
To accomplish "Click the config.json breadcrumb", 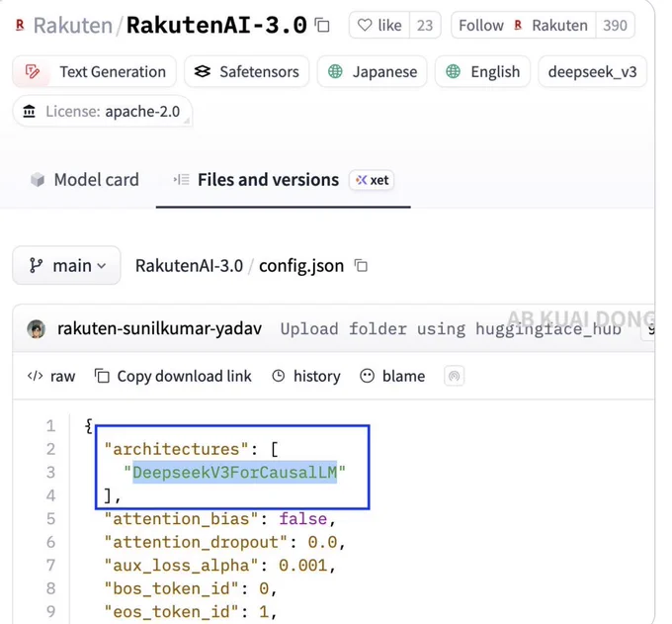I will pos(301,266).
